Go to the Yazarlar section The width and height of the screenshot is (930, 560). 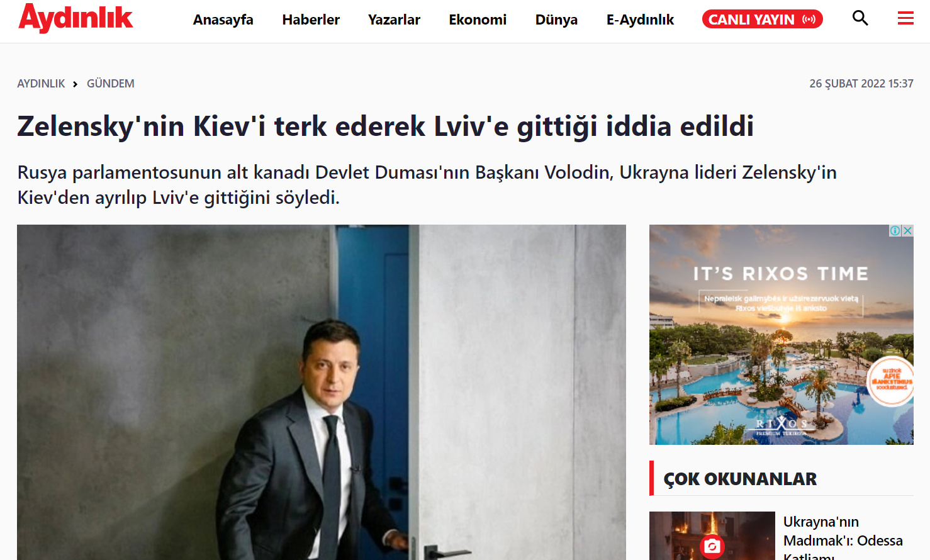pyautogui.click(x=394, y=20)
